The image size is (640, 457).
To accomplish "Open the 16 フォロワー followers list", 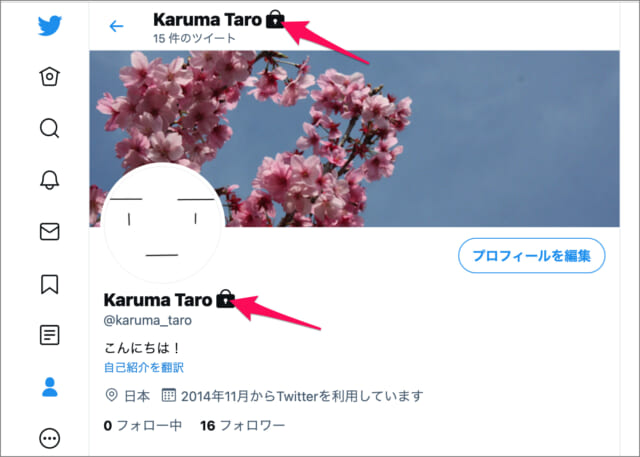I will 242,426.
